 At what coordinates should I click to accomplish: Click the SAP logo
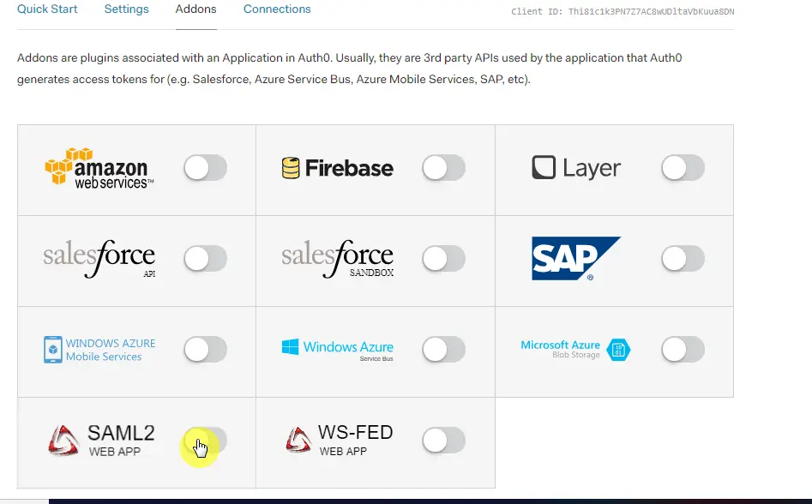[575, 258]
